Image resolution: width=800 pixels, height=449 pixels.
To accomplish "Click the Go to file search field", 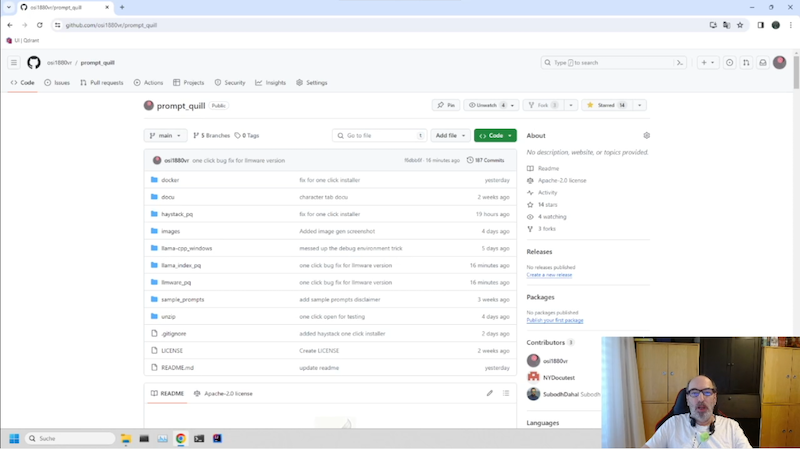I will 380,135.
